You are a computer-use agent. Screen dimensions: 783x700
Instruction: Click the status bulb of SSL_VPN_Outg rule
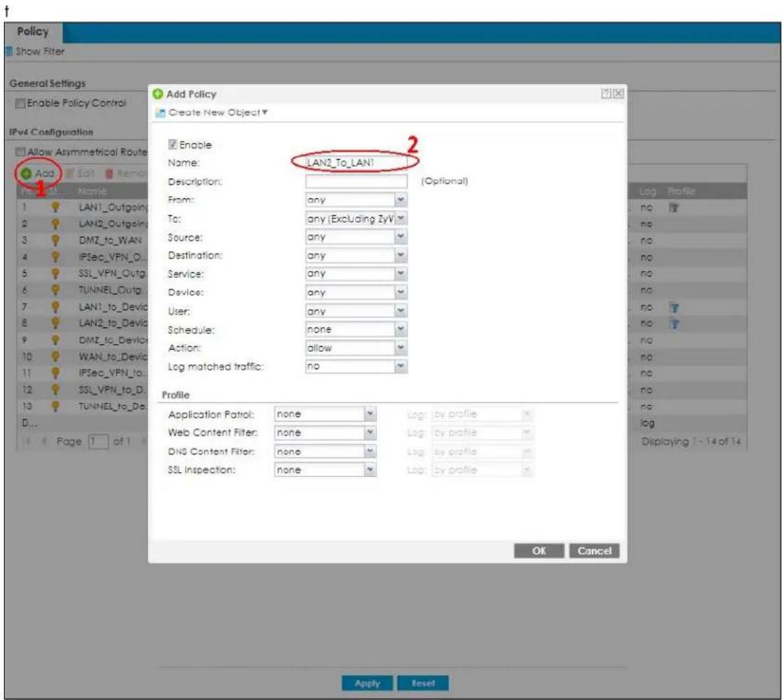coord(55,273)
